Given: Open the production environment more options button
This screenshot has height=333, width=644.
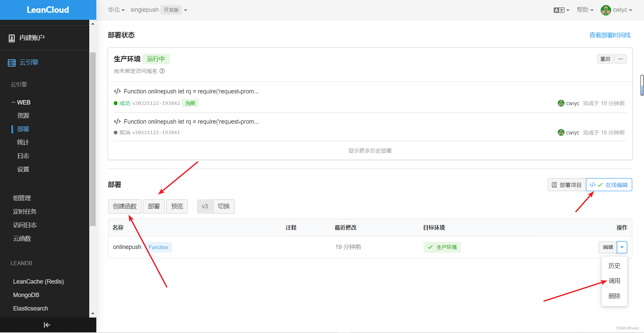Looking at the screenshot, I should (x=621, y=59).
